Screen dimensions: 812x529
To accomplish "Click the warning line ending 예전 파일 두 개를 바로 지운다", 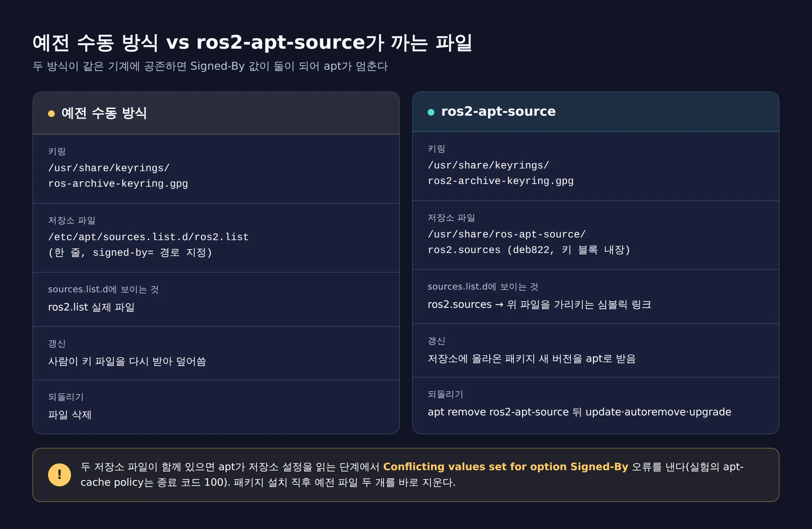I will (268, 482).
